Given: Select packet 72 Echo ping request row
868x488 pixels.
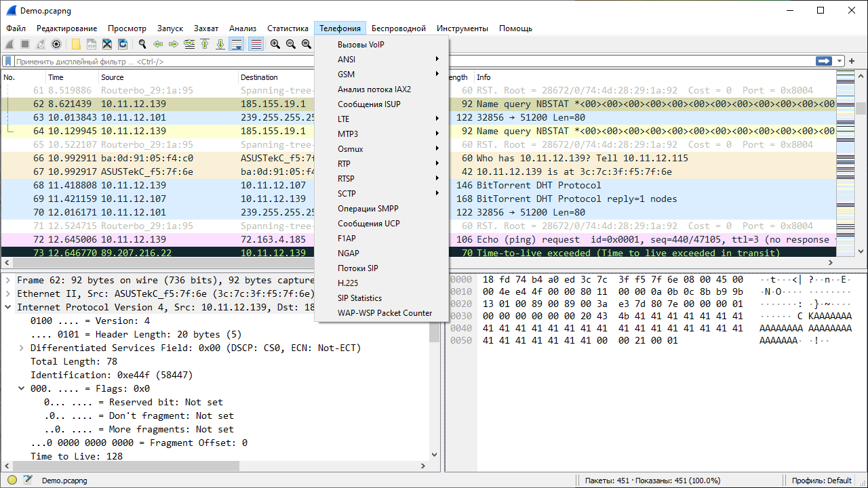Looking at the screenshot, I should coord(418,239).
